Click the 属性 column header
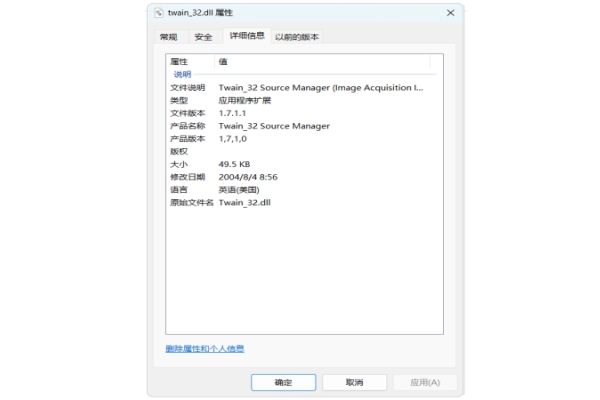Screen dimensions: 600x400 (x=190, y=62)
